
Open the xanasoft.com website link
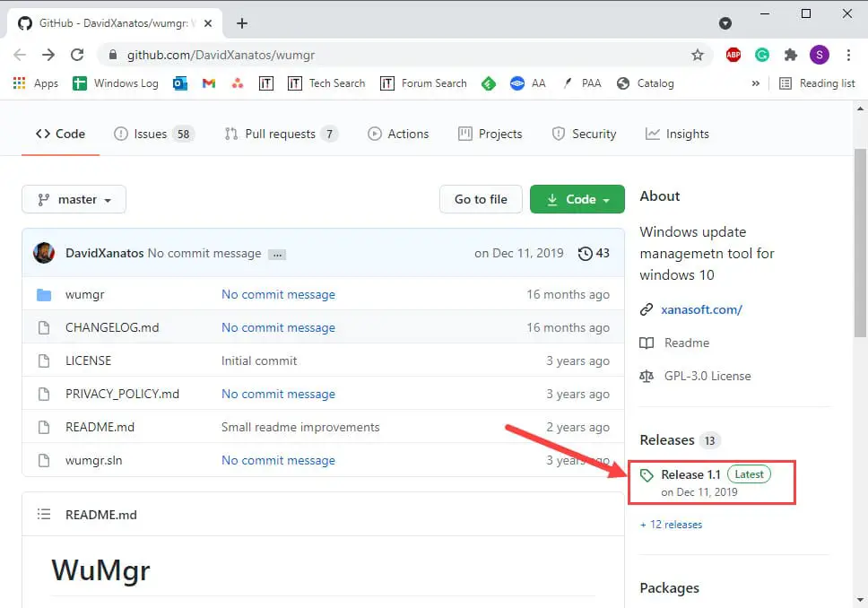tap(701, 309)
